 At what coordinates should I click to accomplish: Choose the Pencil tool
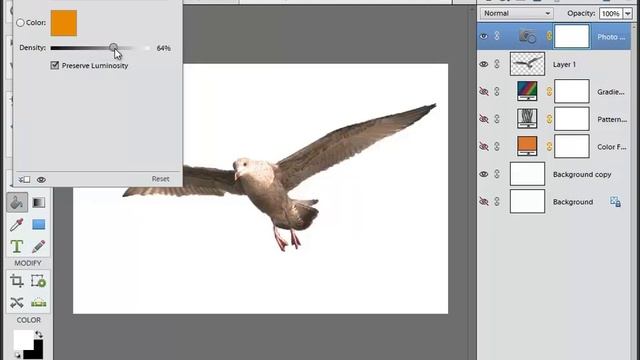(38, 246)
